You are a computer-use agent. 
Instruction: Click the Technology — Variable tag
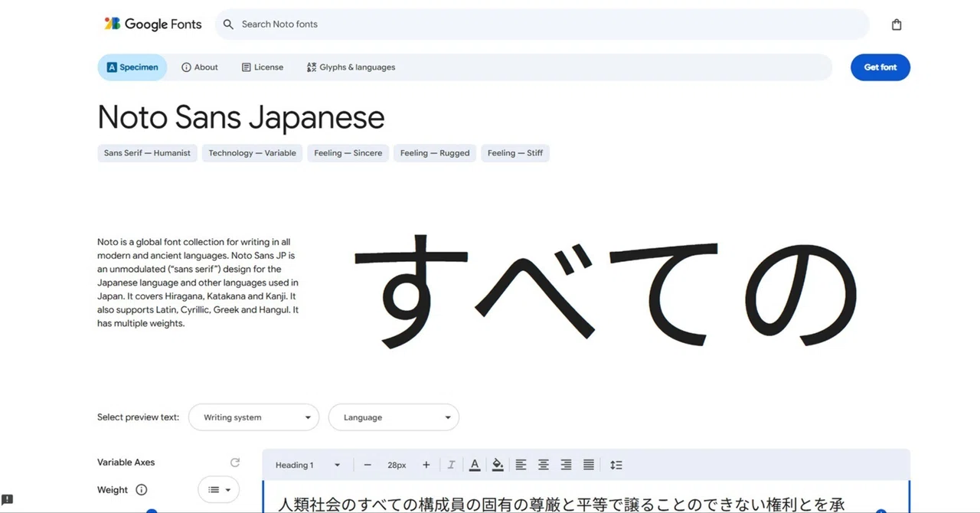click(252, 153)
